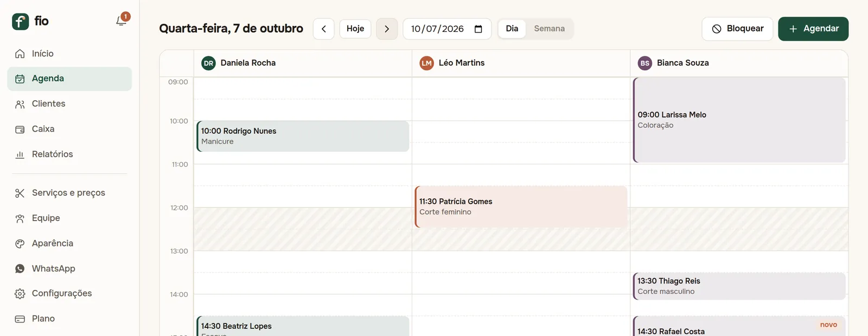Open Relatórios in the sidebar
868x336 pixels.
pos(69,154)
